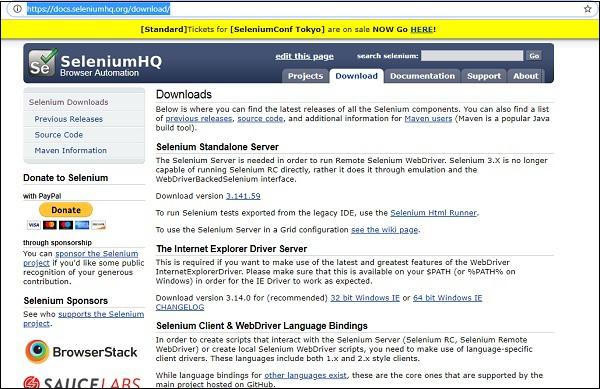600x389 pixels.
Task: Download the 64 bit Windows IE driver
Action: click(448, 298)
